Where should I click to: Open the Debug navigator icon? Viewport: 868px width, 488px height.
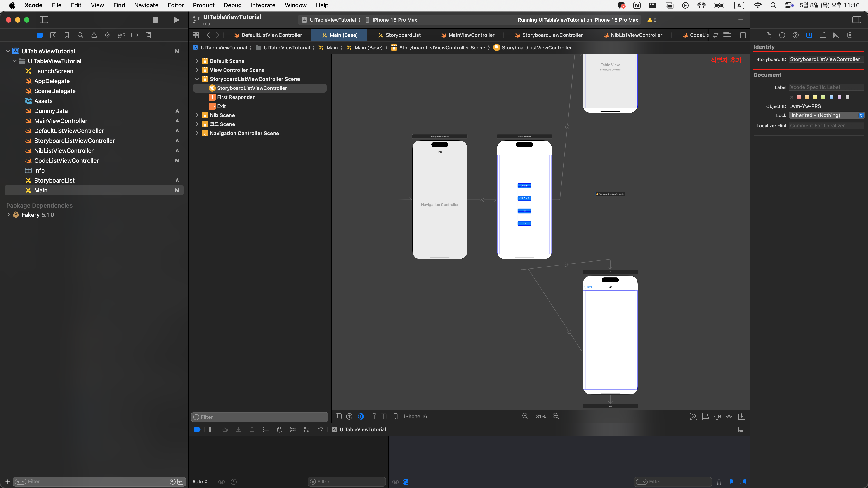pos(121,35)
